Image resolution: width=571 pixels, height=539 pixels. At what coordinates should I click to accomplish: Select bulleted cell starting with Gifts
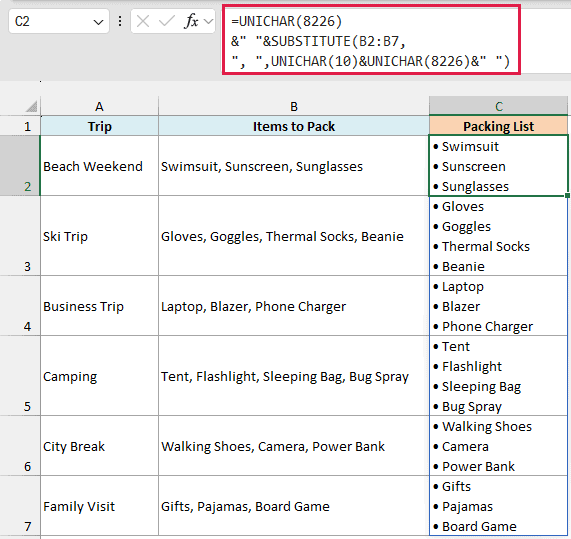[498, 505]
